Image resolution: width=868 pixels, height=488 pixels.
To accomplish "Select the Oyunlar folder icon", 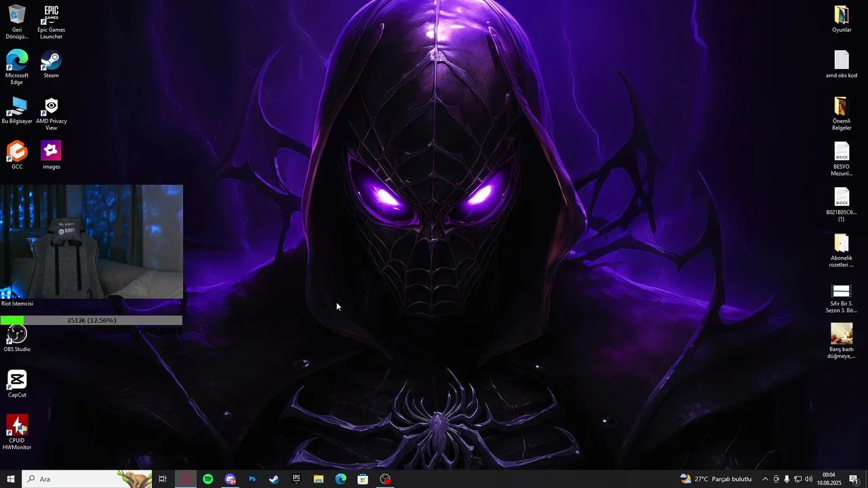I will coord(842,19).
